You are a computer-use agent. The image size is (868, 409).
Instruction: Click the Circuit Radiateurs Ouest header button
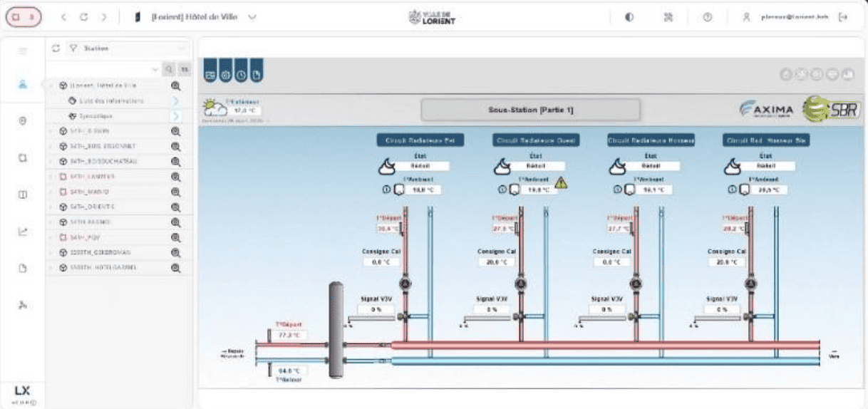(536, 140)
